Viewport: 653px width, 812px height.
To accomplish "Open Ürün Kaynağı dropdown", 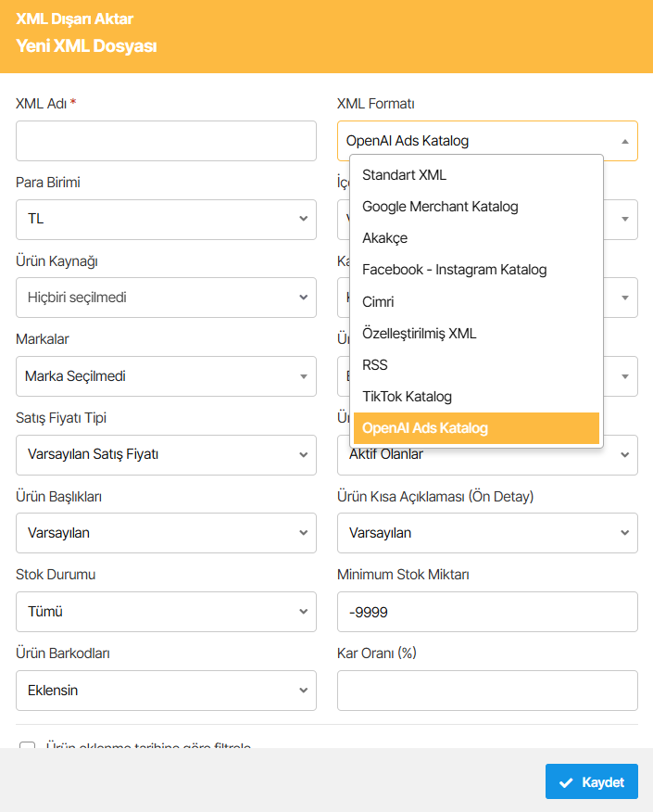I will point(166,298).
